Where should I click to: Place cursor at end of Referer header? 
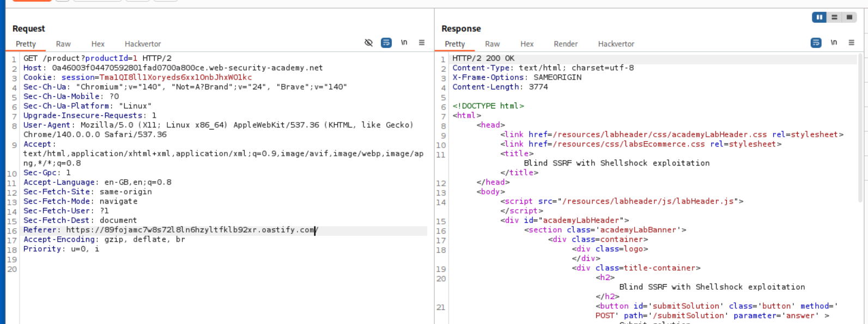317,230
